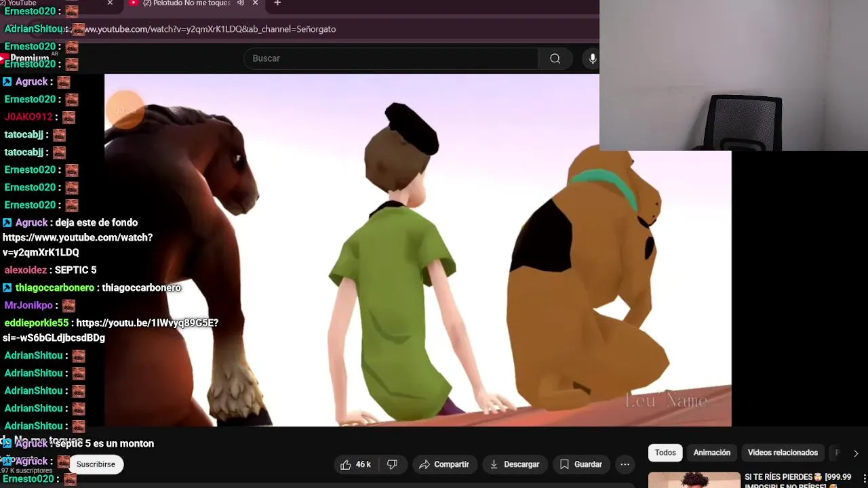Save video with Guardar button
Image resolution: width=868 pixels, height=488 pixels.
(581, 464)
